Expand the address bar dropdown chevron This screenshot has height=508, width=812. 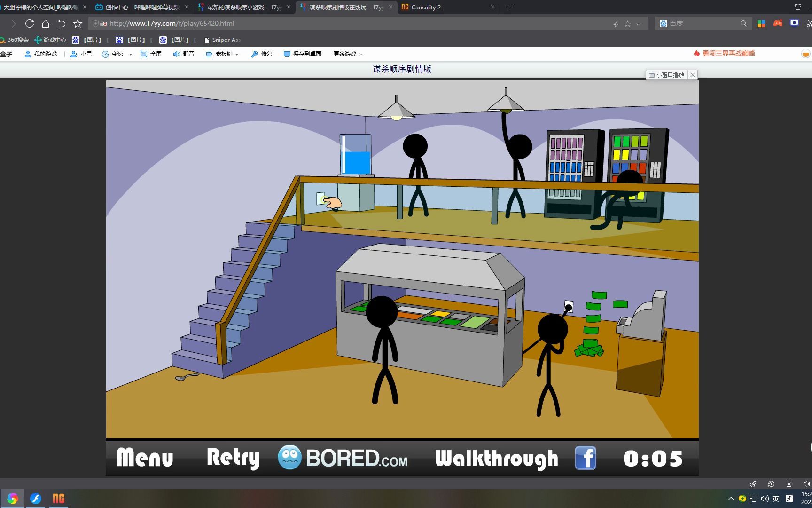click(x=638, y=24)
